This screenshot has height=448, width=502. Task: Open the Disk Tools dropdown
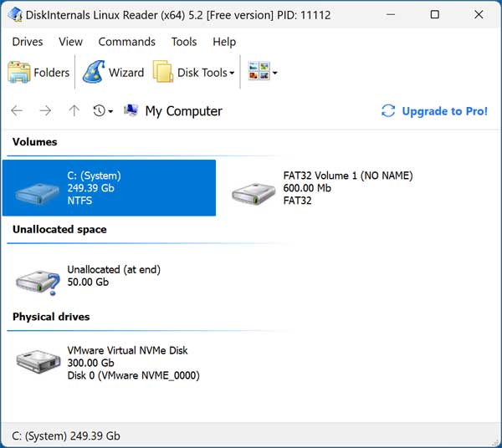tap(194, 72)
